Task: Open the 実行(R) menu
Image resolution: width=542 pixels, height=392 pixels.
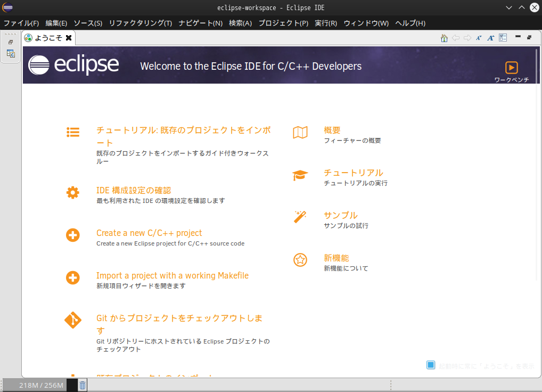Action: point(326,23)
